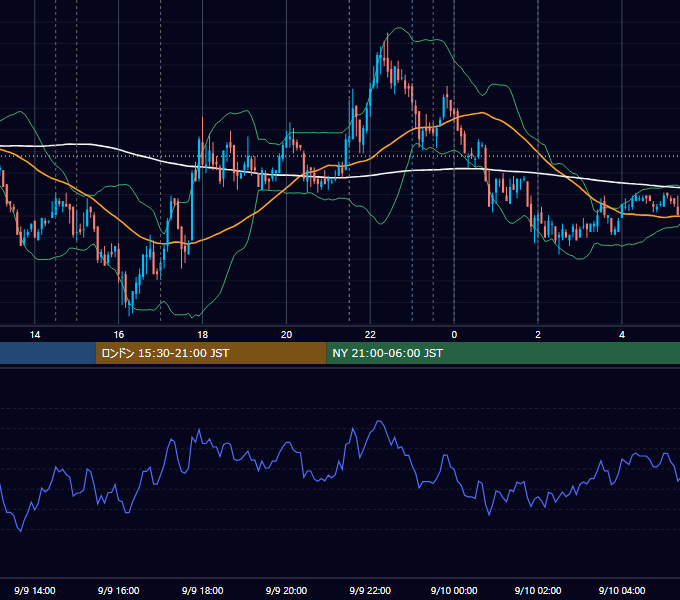Viewport: 680px width, 600px height.
Task: Click the 16 hour label on price chart axis
Action: tap(118, 335)
